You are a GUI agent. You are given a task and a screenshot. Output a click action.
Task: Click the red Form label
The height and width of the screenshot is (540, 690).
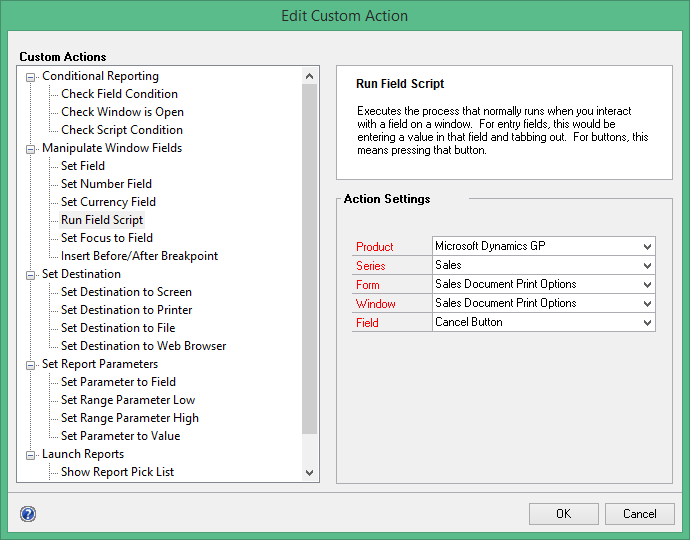(x=367, y=285)
